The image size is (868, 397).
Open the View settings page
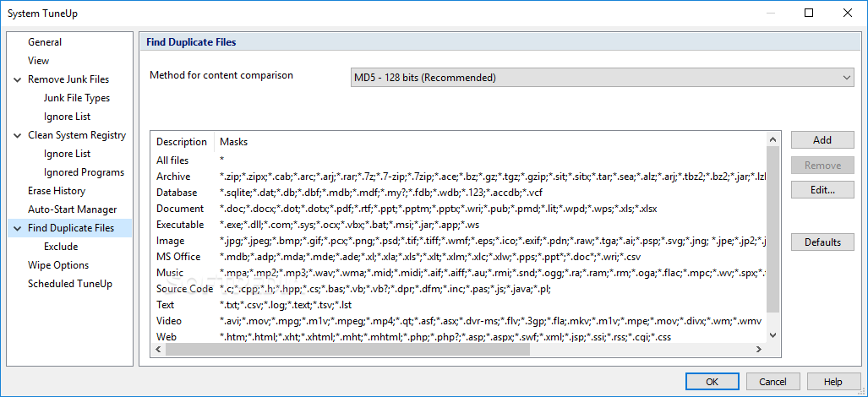tap(39, 61)
